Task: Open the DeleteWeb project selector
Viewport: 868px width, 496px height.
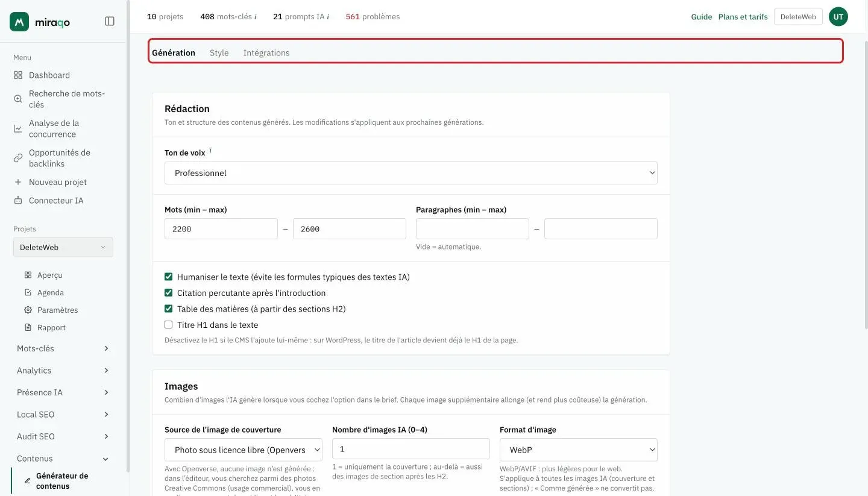Action: [63, 247]
